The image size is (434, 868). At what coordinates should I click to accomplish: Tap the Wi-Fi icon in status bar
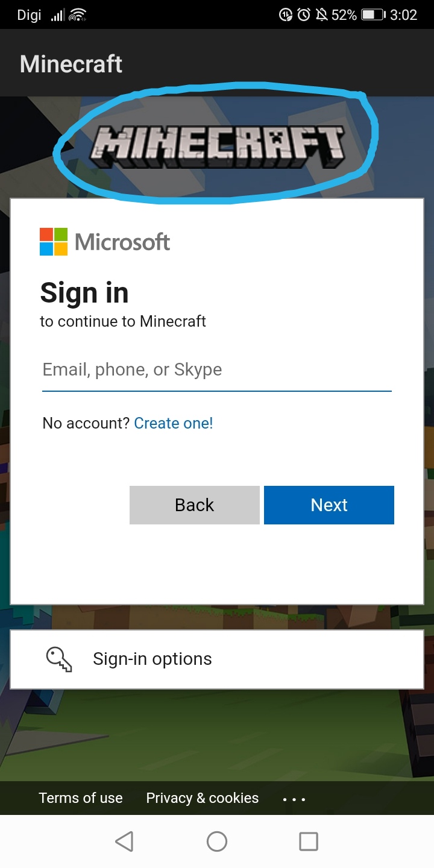(78, 15)
